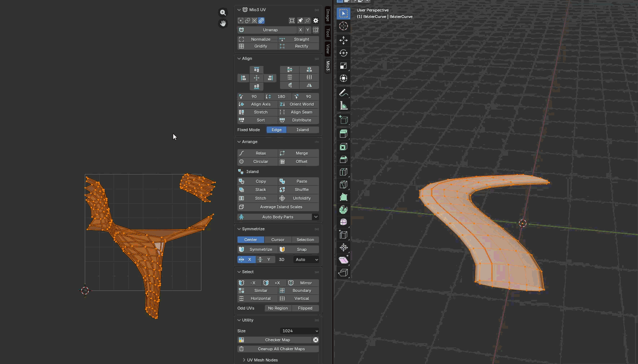Image resolution: width=638 pixels, height=364 pixels.
Task: Open the Auto symmetrize mode dropdown
Action: 306,259
